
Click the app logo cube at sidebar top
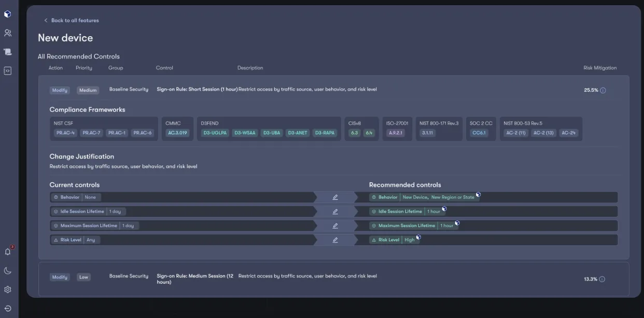pos(7,13)
